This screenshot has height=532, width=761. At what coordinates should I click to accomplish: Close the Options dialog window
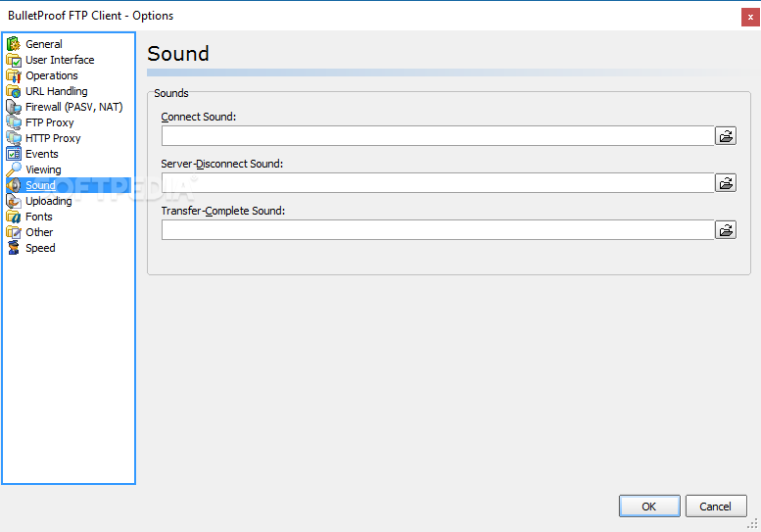tap(750, 17)
